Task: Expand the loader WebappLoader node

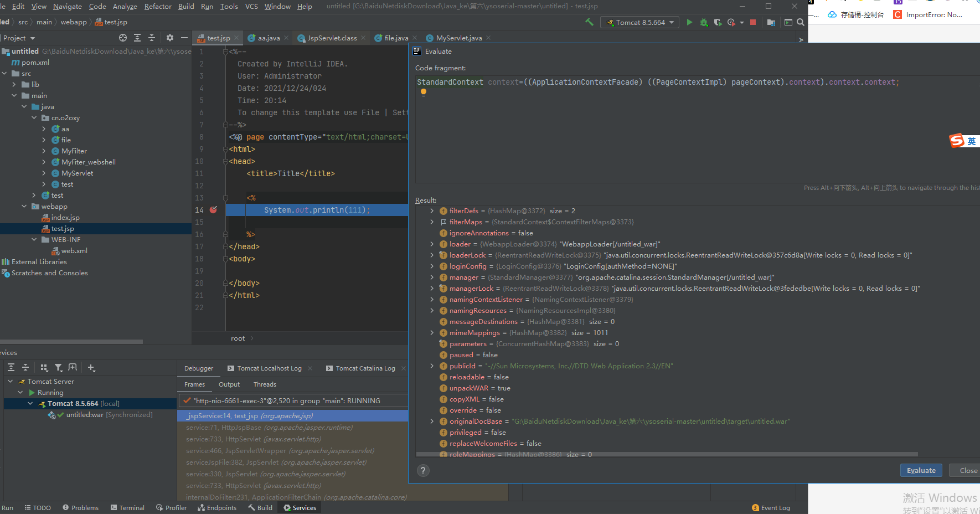Action: pyautogui.click(x=432, y=244)
